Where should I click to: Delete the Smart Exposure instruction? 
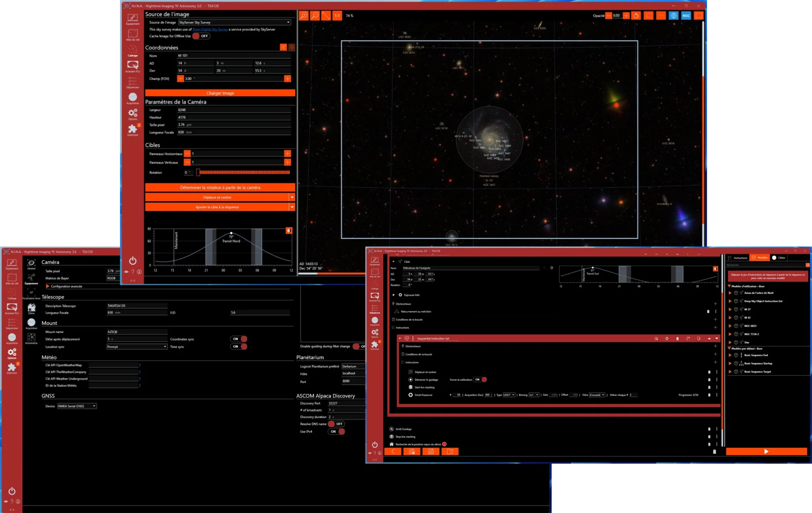[x=709, y=395]
